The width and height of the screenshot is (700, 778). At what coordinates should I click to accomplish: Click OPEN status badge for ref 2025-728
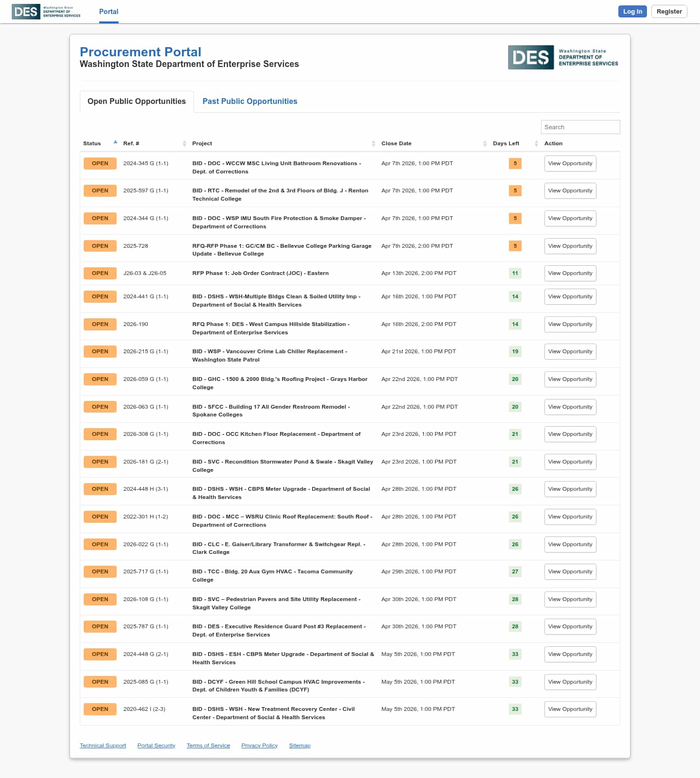pos(100,246)
